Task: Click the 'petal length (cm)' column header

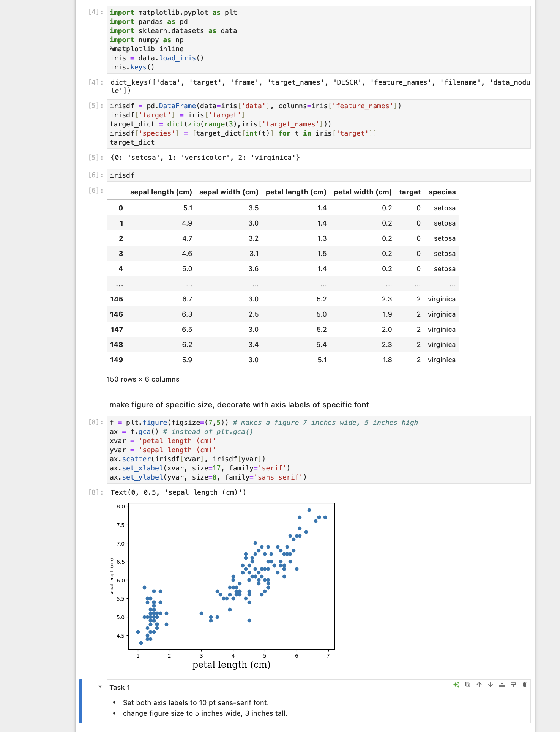Action: (296, 192)
